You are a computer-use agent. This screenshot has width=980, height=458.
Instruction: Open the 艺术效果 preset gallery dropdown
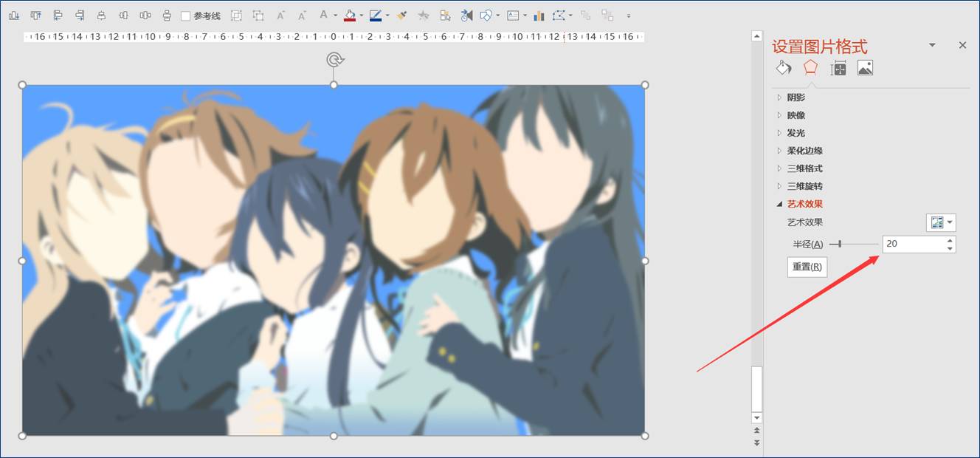click(941, 222)
